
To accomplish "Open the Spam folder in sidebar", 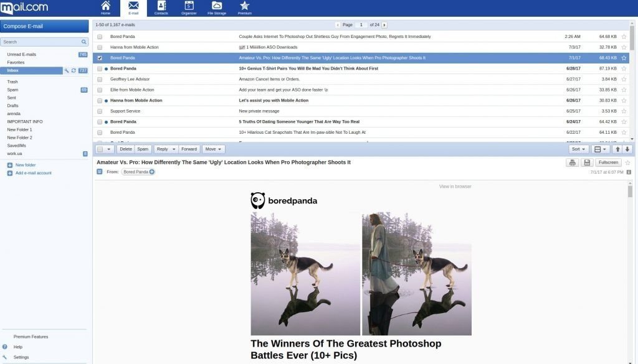I will (x=12, y=90).
